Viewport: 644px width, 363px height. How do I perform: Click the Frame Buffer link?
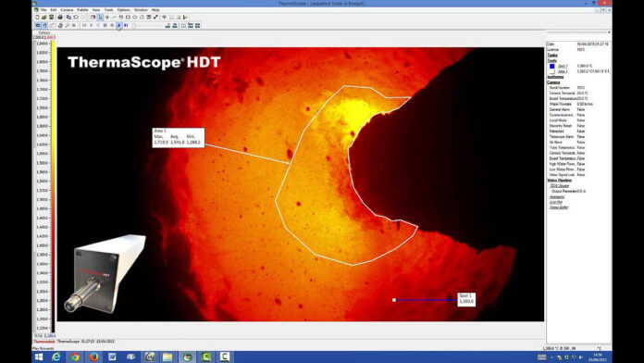pyautogui.click(x=559, y=207)
